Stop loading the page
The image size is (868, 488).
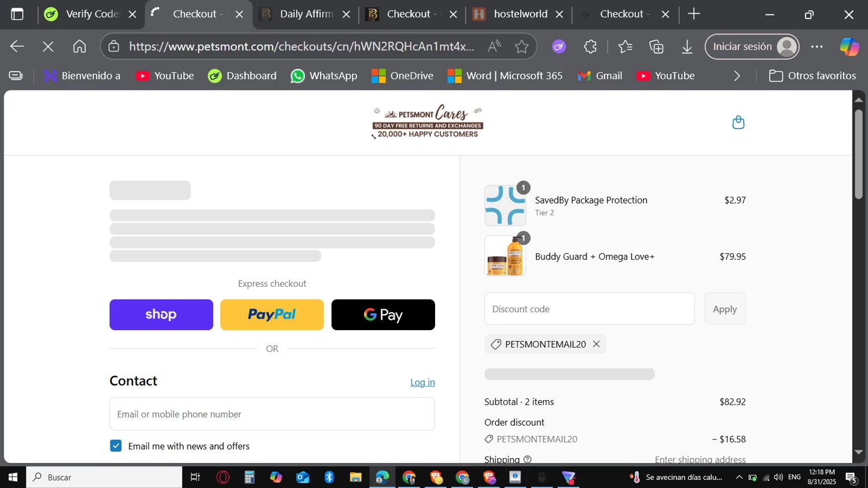[x=48, y=46]
